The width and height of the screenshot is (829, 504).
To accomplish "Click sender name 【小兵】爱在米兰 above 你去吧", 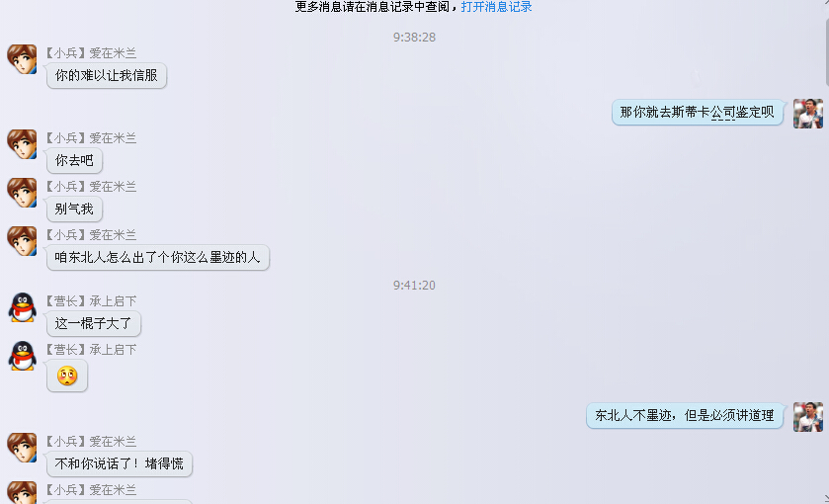I will (90, 138).
